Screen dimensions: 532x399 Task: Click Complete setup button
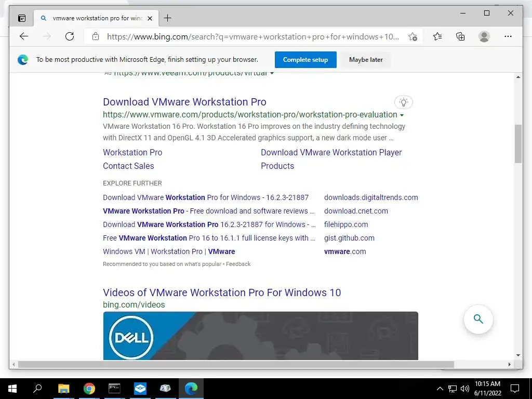click(x=305, y=60)
